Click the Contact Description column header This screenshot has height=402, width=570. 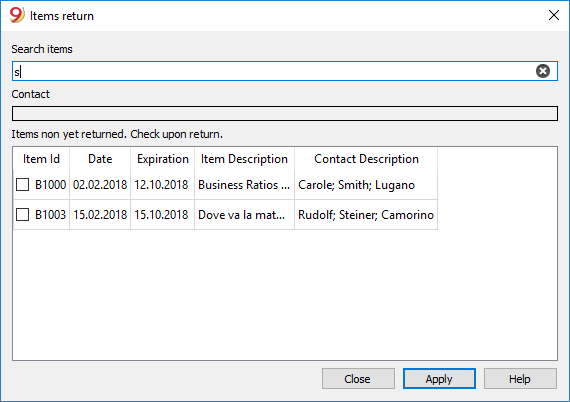point(366,159)
